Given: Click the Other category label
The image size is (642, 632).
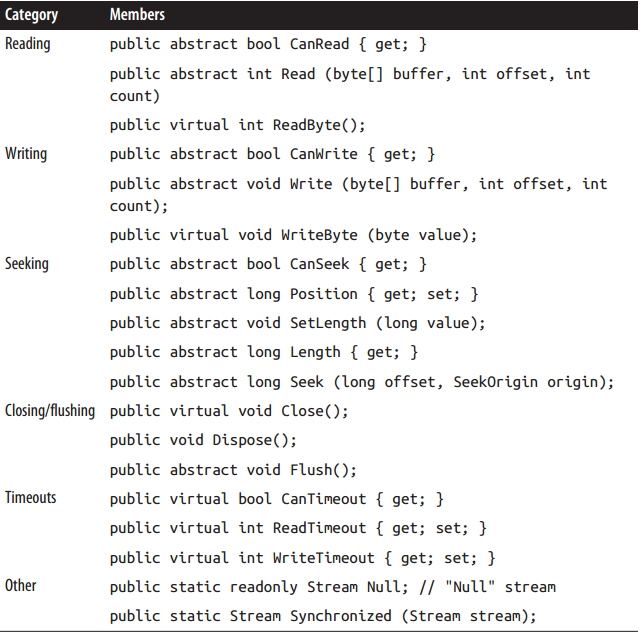Looking at the screenshot, I should [x=20, y=585].
